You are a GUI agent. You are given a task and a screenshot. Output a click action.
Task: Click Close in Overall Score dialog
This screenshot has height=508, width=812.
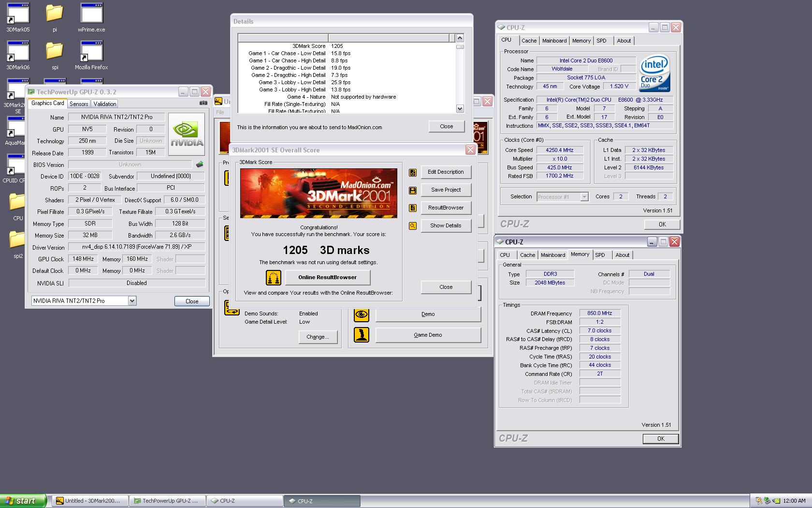pyautogui.click(x=446, y=287)
